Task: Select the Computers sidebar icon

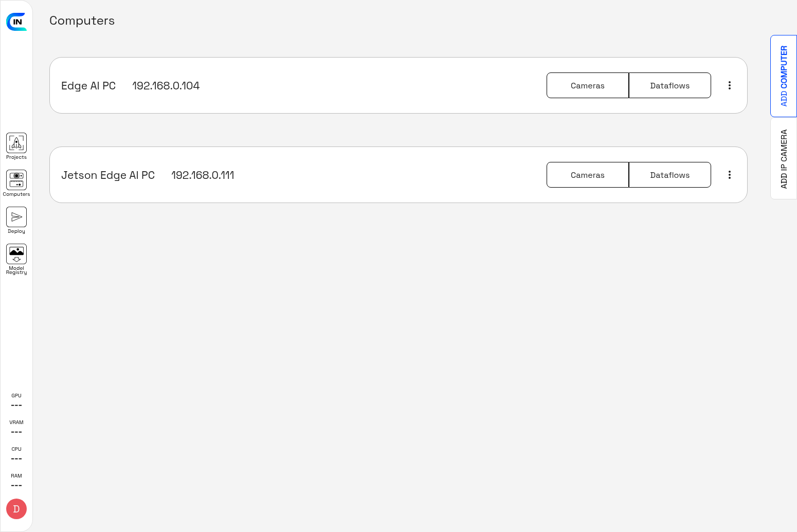Action: coord(16,180)
